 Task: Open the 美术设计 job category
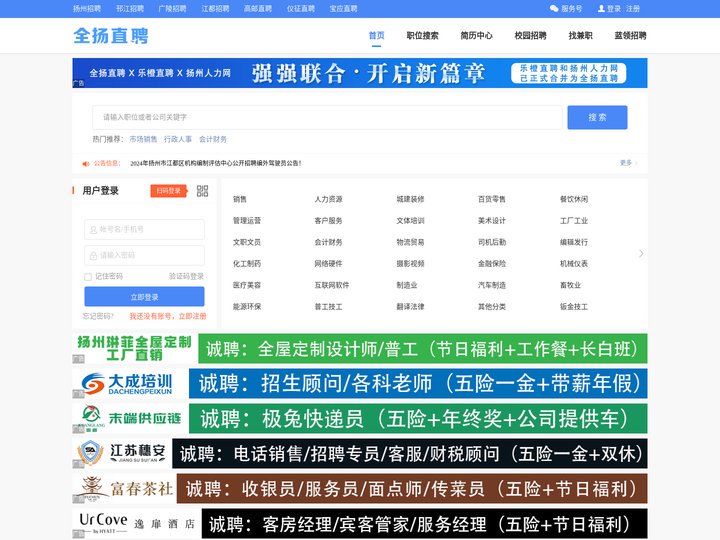[492, 221]
